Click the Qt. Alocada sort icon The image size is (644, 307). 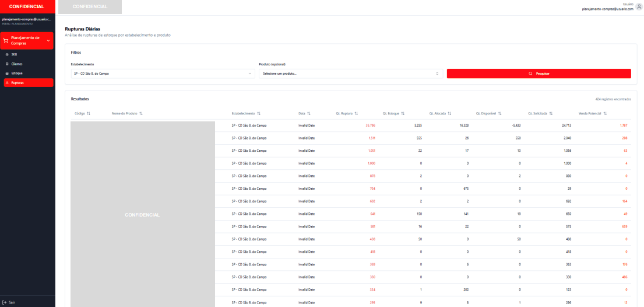[x=449, y=113]
